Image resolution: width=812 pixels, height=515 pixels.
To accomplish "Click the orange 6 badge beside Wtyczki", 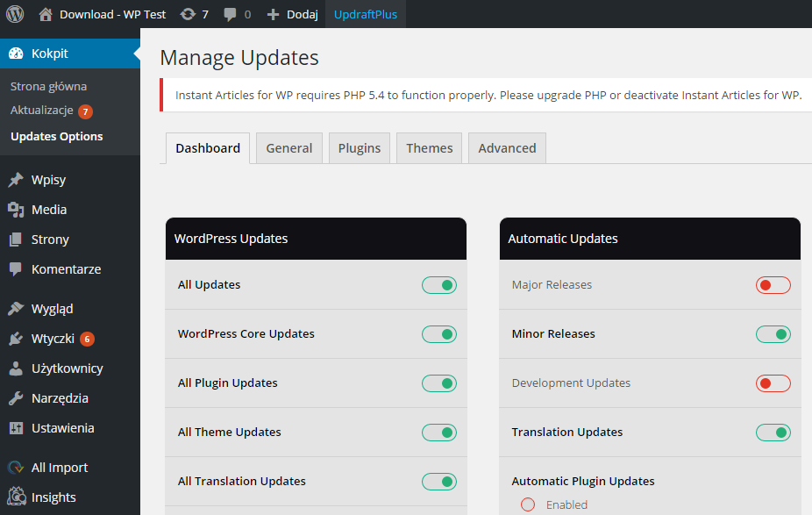I will pyautogui.click(x=87, y=340).
